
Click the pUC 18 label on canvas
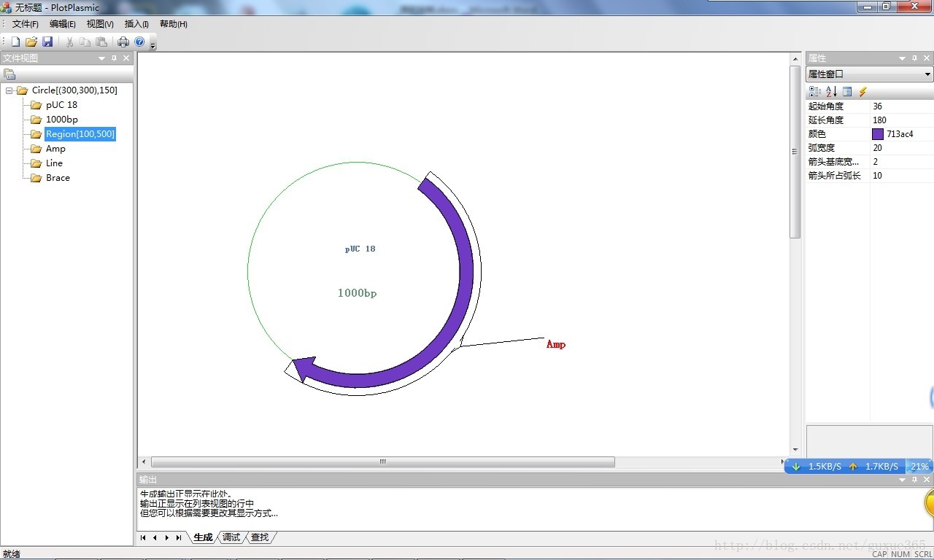[360, 249]
